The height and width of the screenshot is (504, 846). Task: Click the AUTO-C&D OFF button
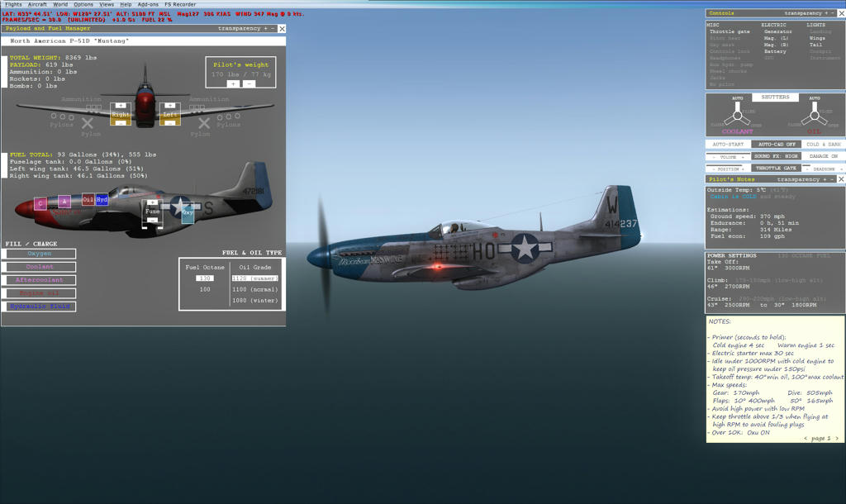click(x=777, y=144)
